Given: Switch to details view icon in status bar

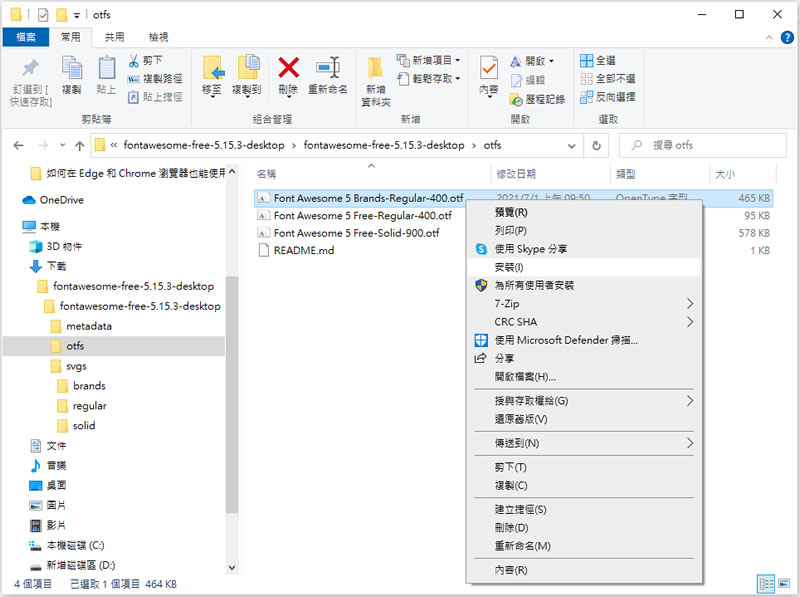Looking at the screenshot, I should pyautogui.click(x=766, y=584).
